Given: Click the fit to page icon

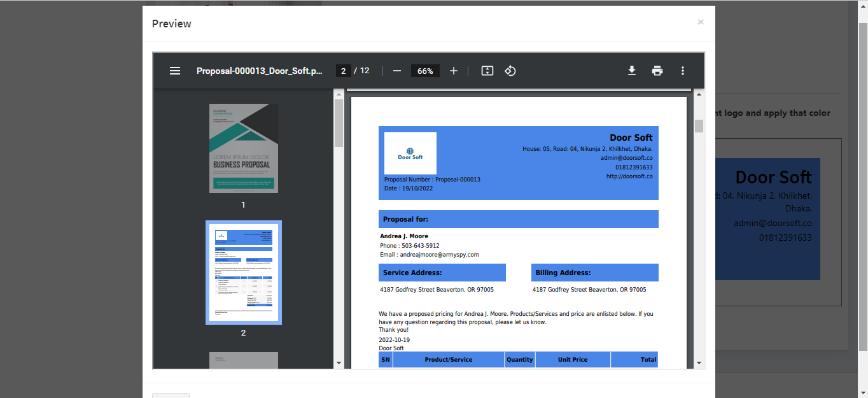Looking at the screenshot, I should pos(487,71).
